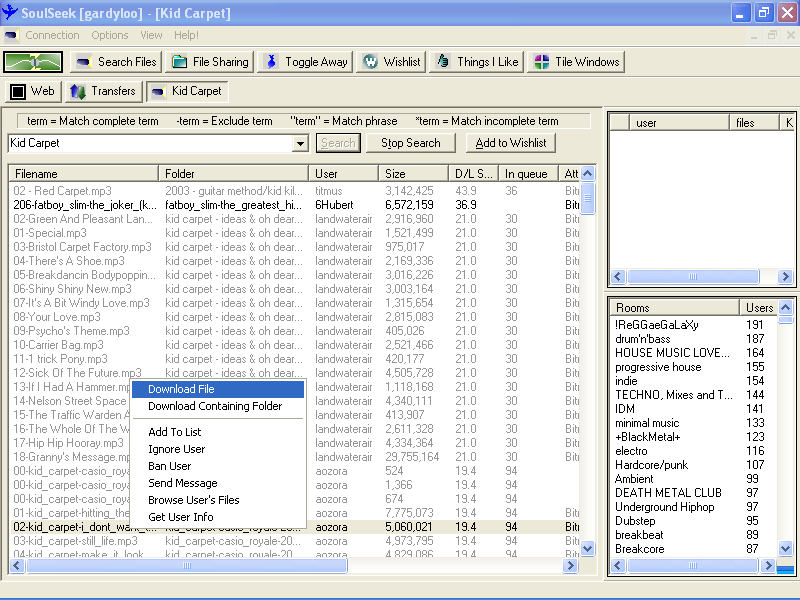Click the connection status icon in toolbar
Image resolution: width=800 pixels, height=600 pixels.
tap(34, 62)
